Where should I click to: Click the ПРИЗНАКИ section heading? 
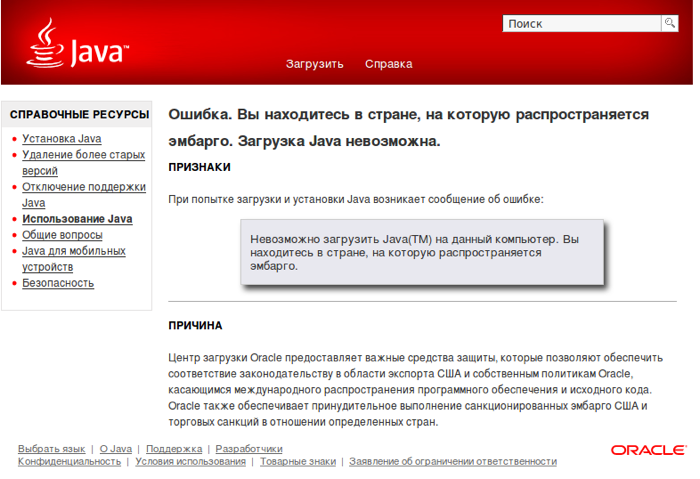pyautogui.click(x=200, y=167)
